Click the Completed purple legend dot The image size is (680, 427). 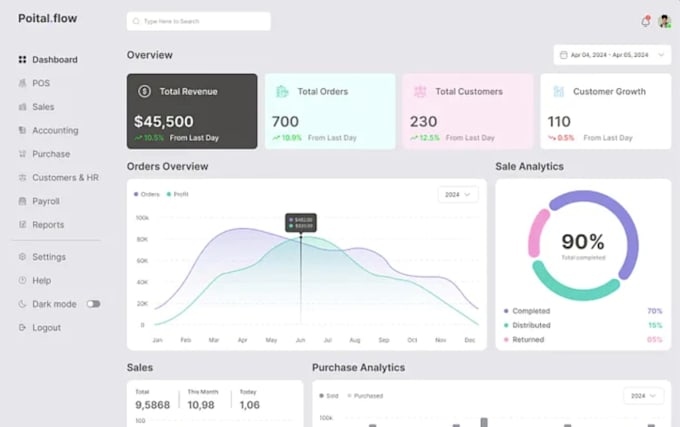[506, 311]
